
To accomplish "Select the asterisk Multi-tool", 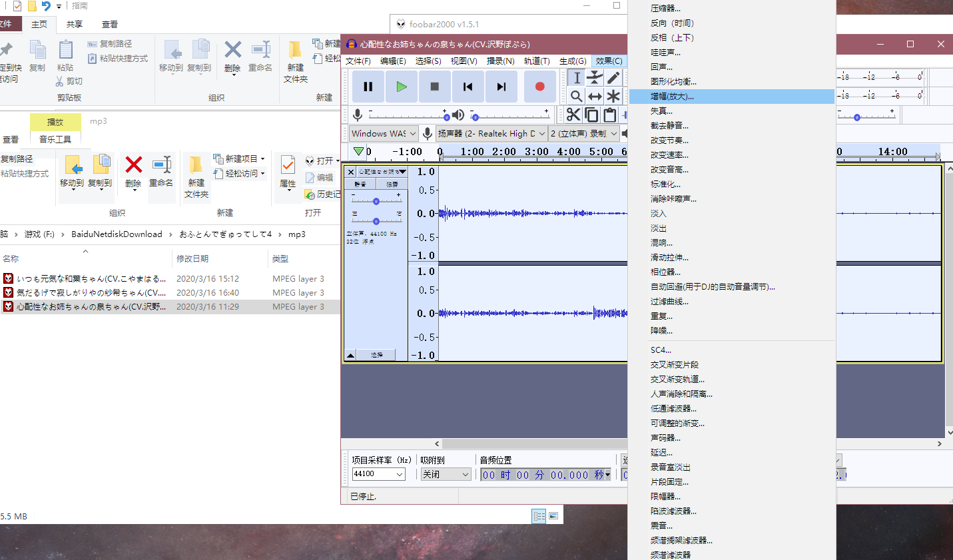I will coord(613,96).
